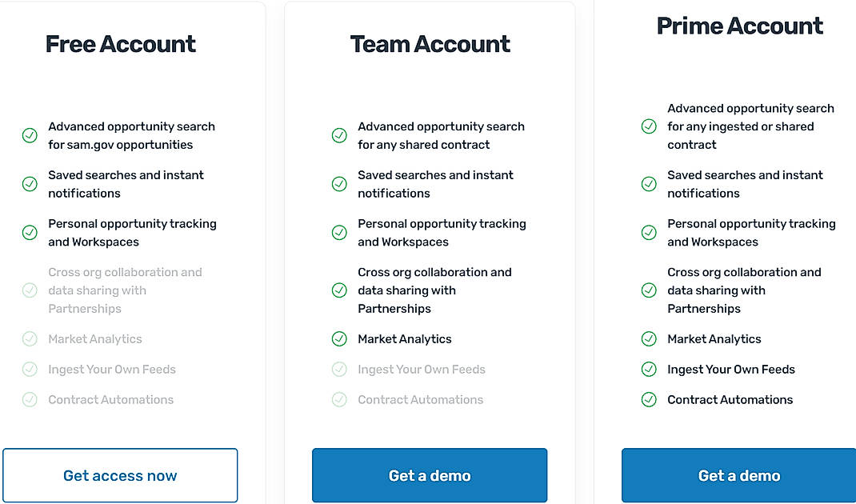Click Get a demo under Prime Account

(x=738, y=475)
